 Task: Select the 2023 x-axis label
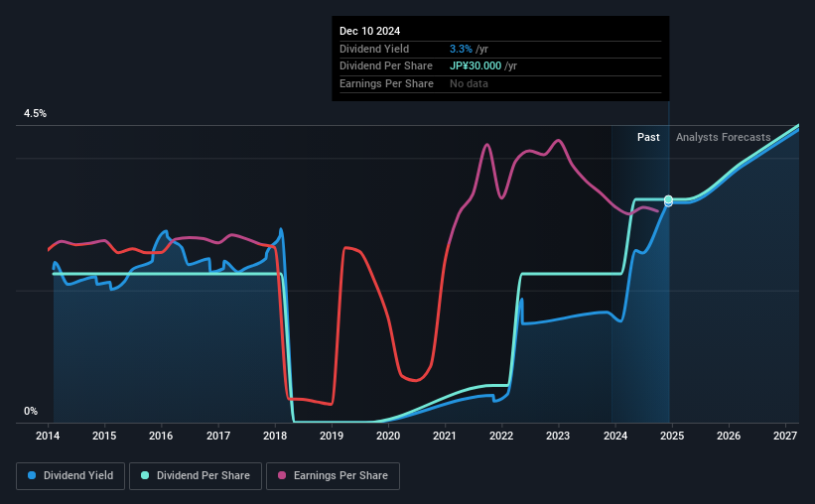[x=558, y=436]
